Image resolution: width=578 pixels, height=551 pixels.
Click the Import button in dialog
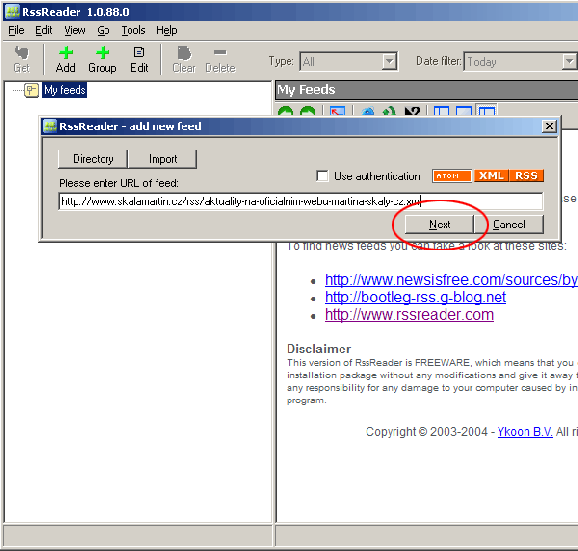(x=163, y=159)
